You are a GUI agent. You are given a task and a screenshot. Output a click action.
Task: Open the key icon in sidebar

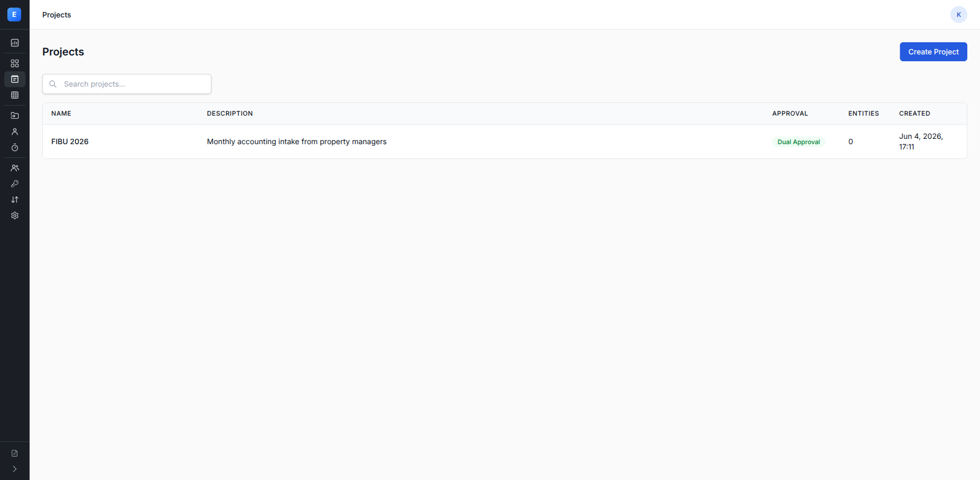pyautogui.click(x=15, y=184)
